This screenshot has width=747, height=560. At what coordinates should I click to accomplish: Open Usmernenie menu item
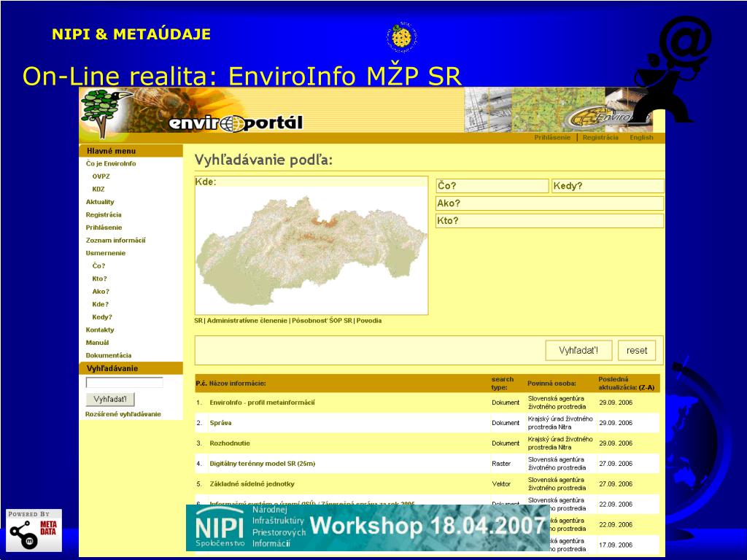(106, 253)
